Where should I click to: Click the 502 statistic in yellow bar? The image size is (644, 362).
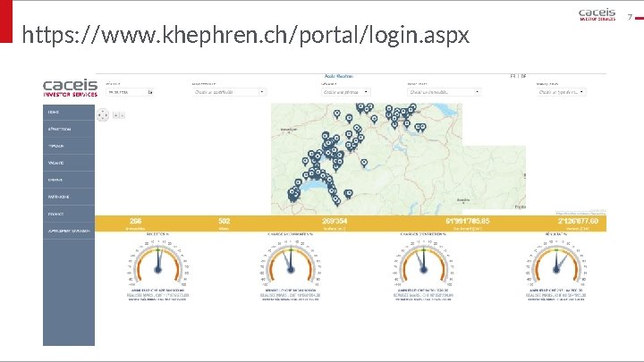click(225, 223)
